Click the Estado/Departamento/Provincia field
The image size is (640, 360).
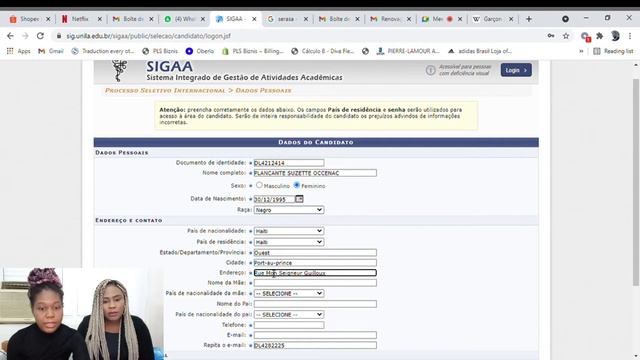315,253
